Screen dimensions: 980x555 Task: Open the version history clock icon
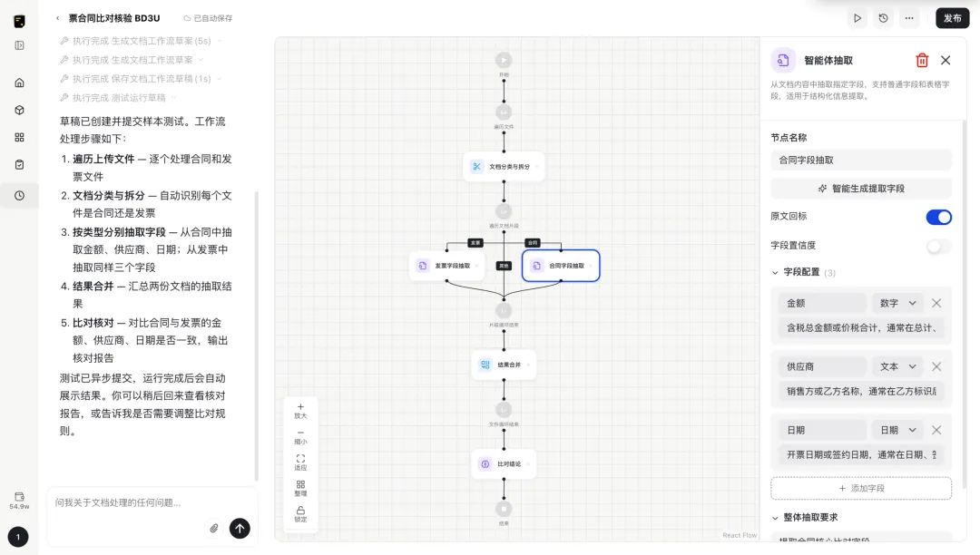tap(883, 18)
